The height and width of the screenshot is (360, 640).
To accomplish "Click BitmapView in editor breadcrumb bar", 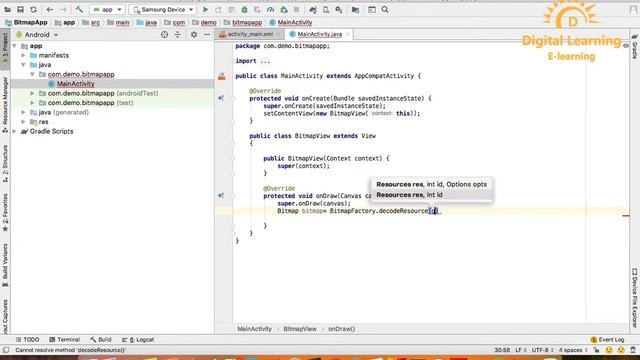I will click(300, 329).
